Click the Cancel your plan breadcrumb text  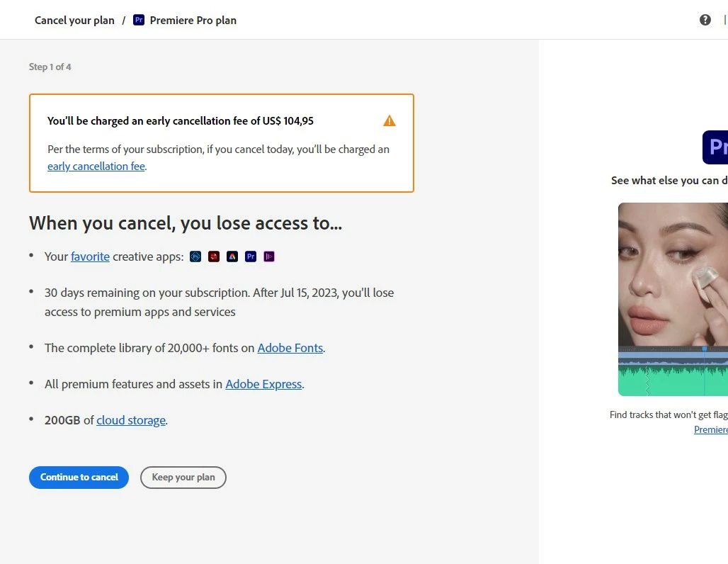(75, 21)
